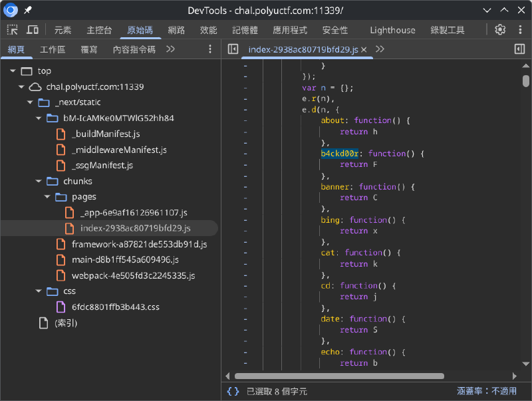Open the file tree more options menu
Screen dimensions: 532x401
click(210, 49)
